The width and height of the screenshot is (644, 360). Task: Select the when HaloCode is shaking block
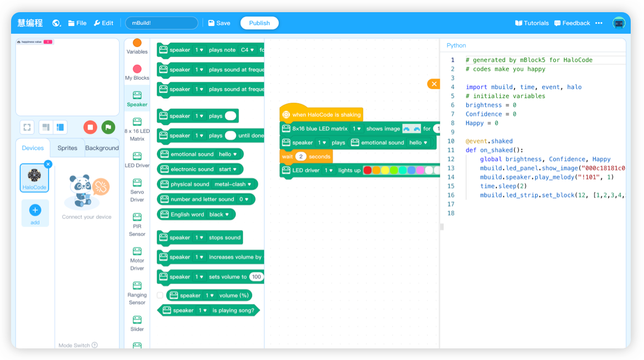321,115
